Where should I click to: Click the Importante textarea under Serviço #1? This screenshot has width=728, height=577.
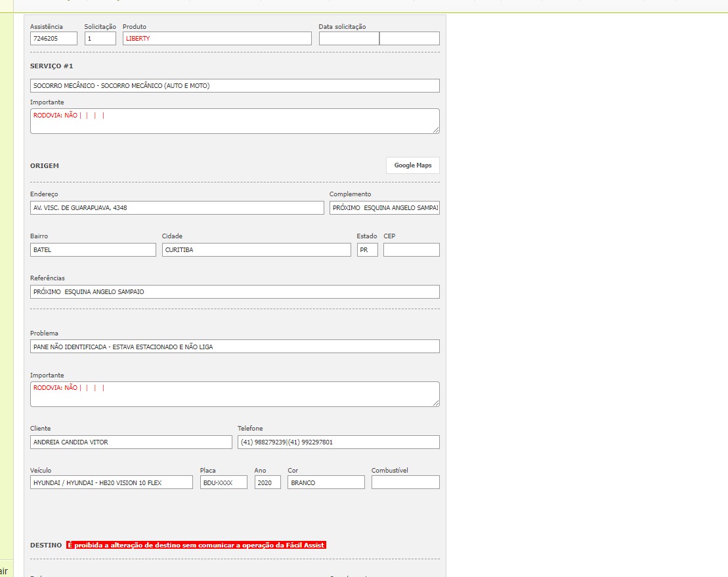pyautogui.click(x=234, y=121)
